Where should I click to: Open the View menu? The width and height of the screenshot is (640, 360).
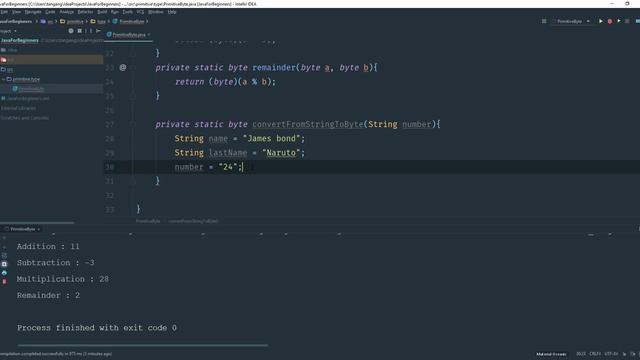click(x=16, y=12)
